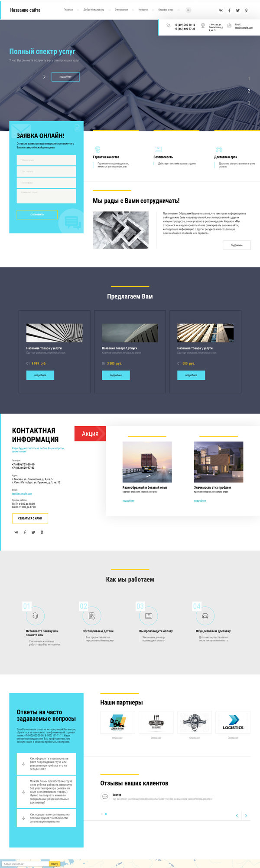This screenshot has width=260, height=868.
Task: Select the first review pagination dot
Action: 102,814
